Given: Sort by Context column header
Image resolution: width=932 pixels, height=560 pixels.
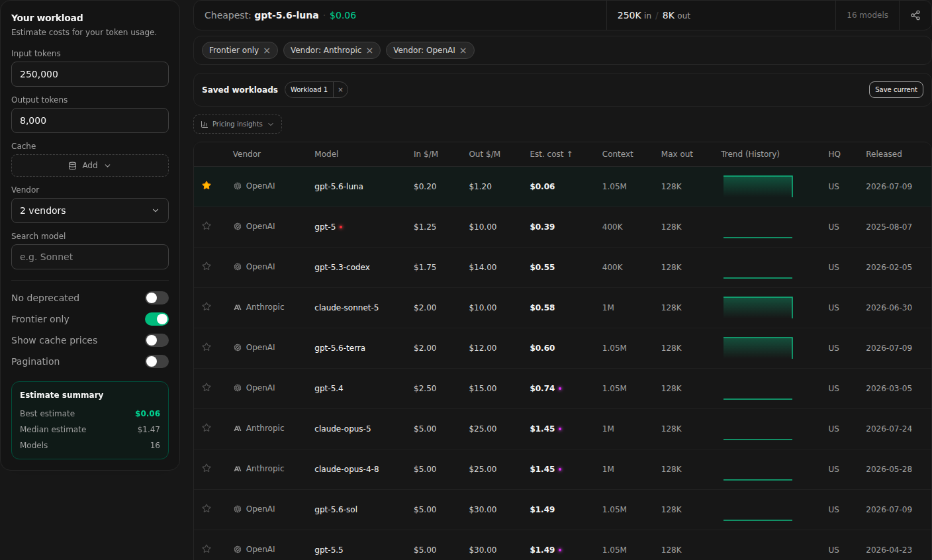Looking at the screenshot, I should point(618,154).
